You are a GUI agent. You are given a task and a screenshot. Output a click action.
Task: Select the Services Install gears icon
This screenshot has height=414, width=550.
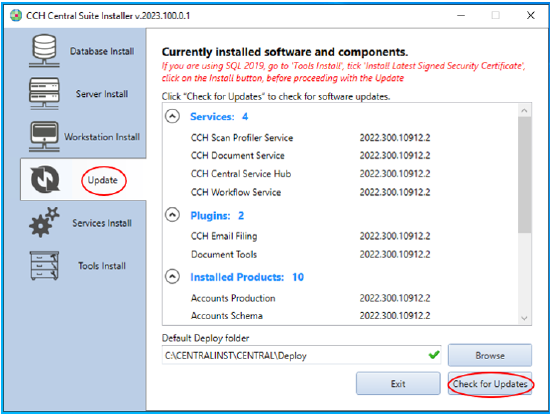click(44, 222)
